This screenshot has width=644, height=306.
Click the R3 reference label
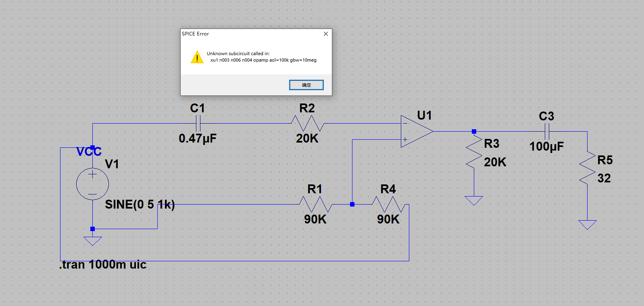coord(492,144)
